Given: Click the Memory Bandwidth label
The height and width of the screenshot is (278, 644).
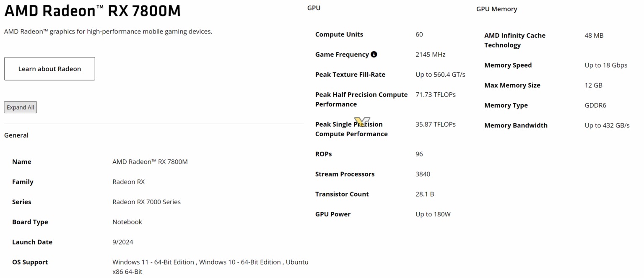Looking at the screenshot, I should [x=516, y=125].
